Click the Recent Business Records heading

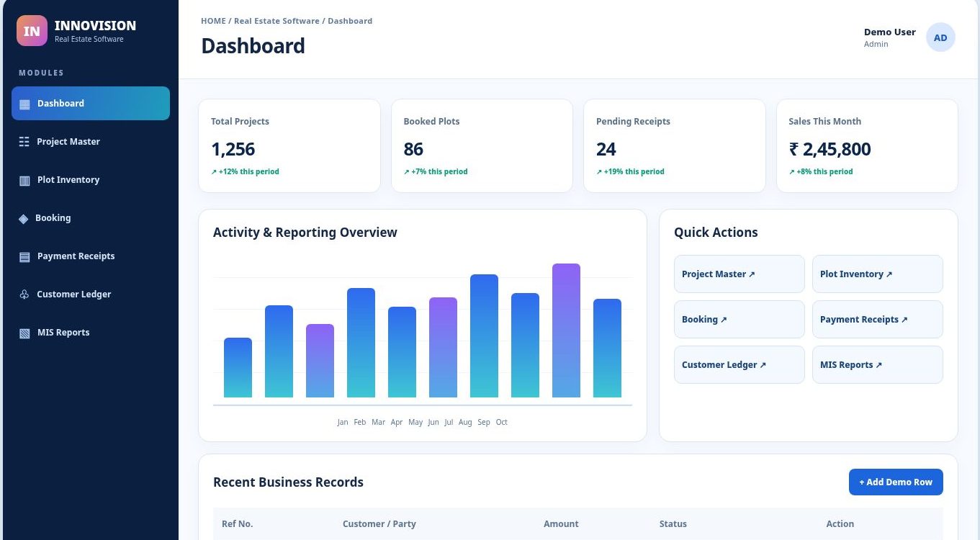point(288,482)
